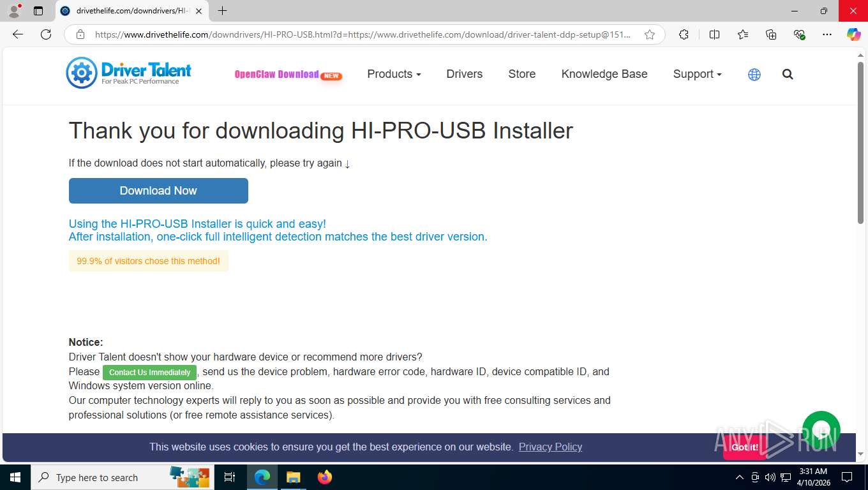View site information lock icon

pyautogui.click(x=80, y=34)
